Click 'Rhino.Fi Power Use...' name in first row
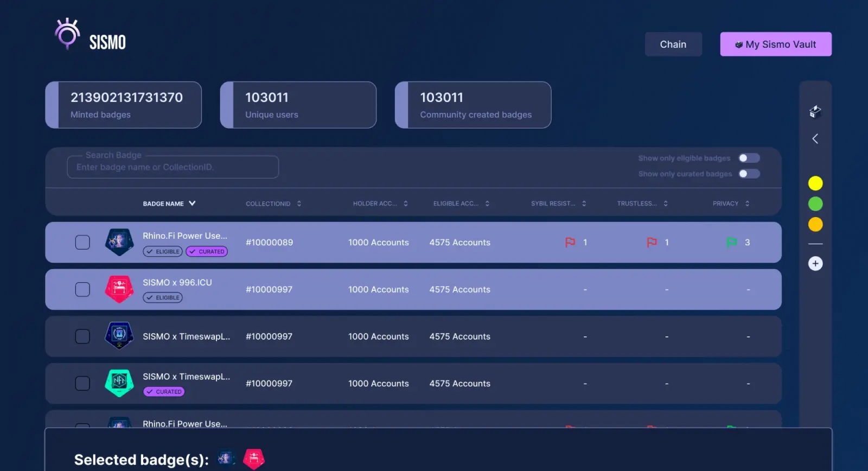Image resolution: width=868 pixels, height=471 pixels. (x=185, y=236)
